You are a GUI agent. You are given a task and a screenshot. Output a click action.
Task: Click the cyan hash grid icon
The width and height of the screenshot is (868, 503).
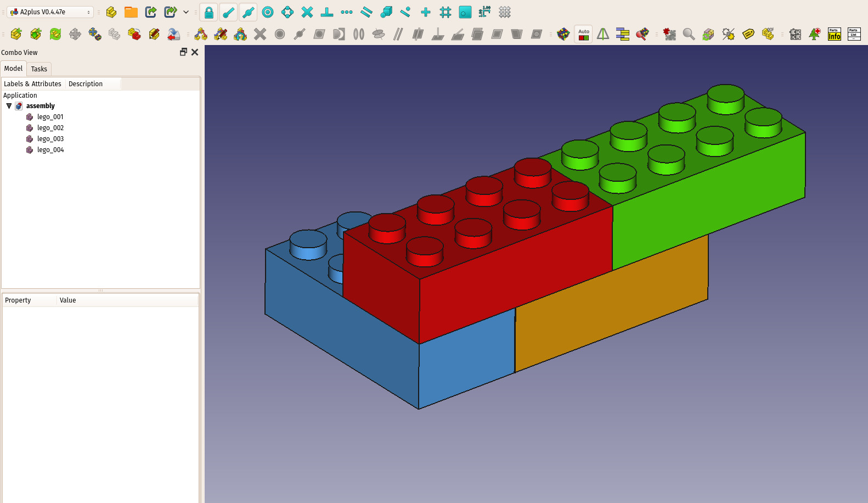click(446, 12)
